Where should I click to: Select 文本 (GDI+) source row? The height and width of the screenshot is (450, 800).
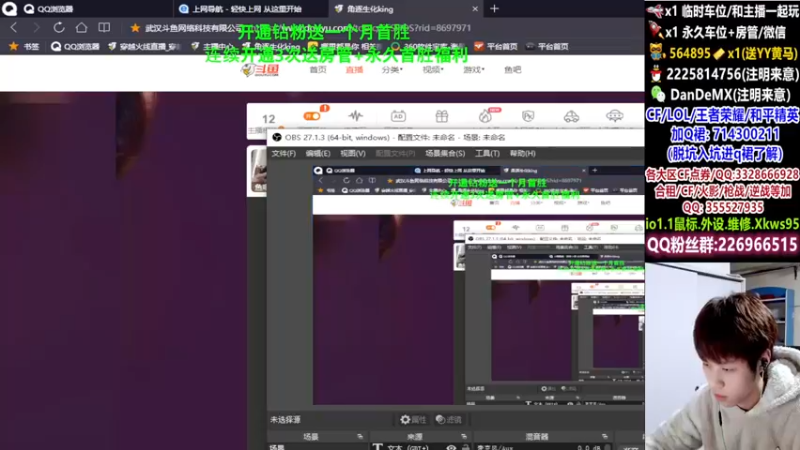click(x=421, y=447)
